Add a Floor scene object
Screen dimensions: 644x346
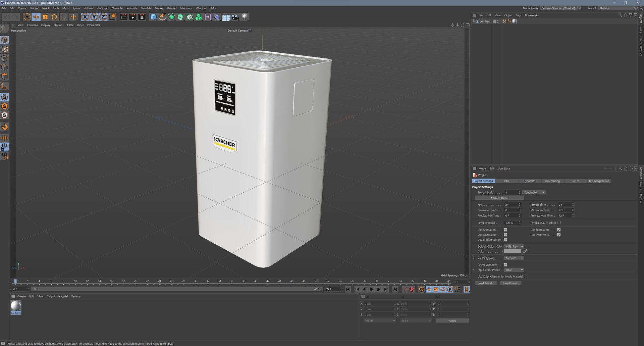click(x=226, y=17)
